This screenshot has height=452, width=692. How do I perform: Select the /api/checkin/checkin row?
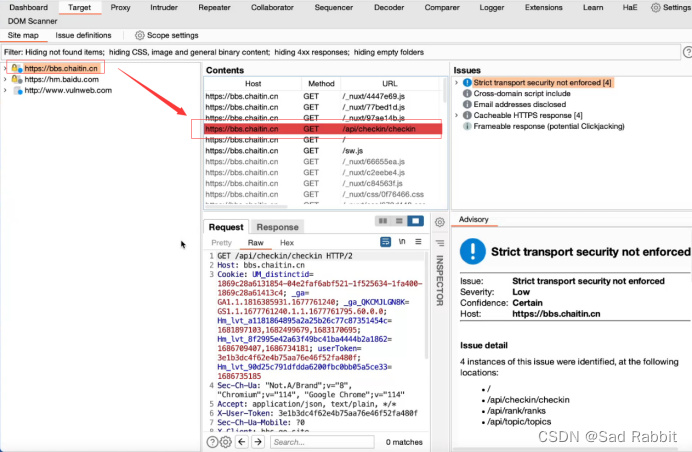tap(323, 129)
